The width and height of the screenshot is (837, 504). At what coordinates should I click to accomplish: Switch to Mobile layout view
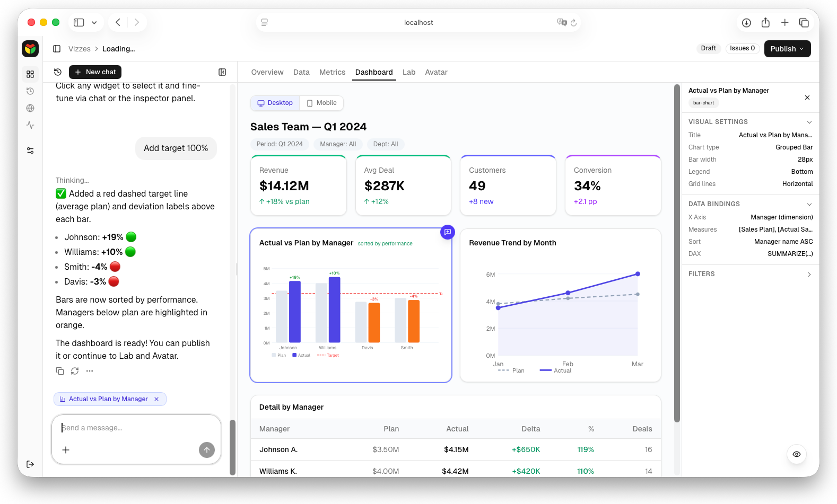point(321,103)
